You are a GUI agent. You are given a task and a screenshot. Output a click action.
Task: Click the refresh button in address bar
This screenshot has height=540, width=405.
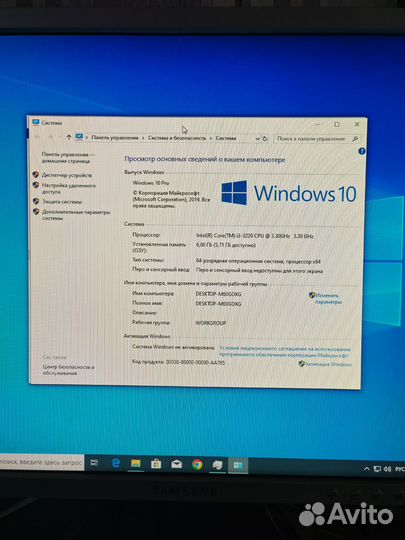pos(265,138)
